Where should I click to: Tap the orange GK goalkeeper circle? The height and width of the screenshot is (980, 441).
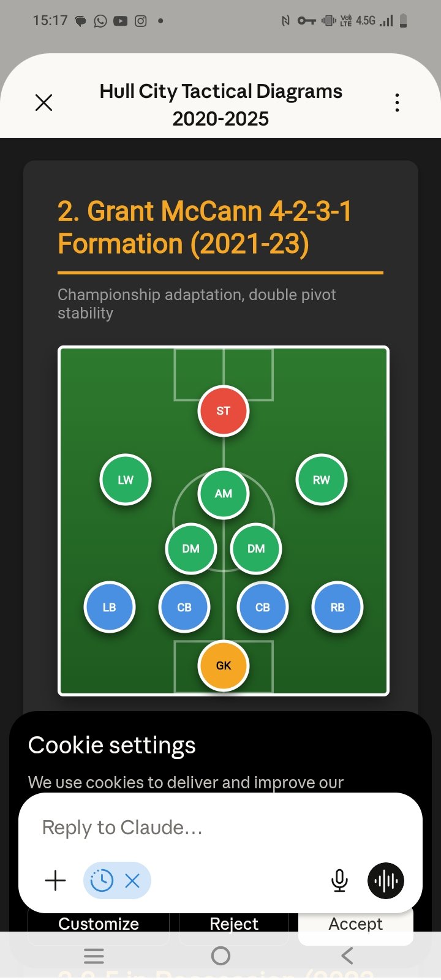pyautogui.click(x=223, y=665)
